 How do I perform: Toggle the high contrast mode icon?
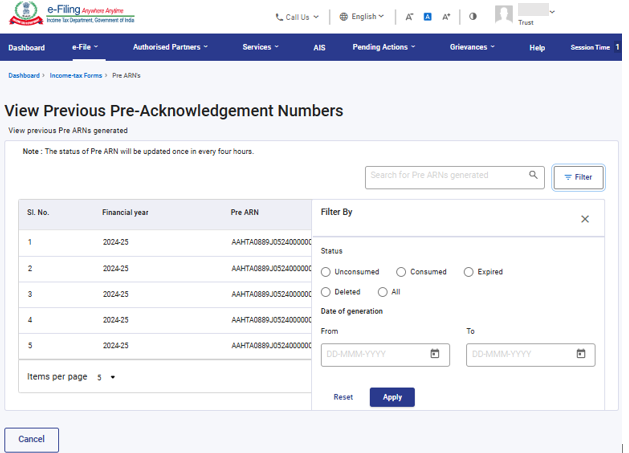[x=473, y=17]
